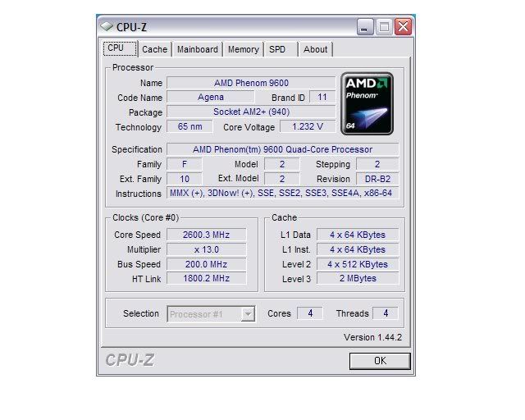
Task: Click the CPU-Z window title text
Action: point(131,27)
